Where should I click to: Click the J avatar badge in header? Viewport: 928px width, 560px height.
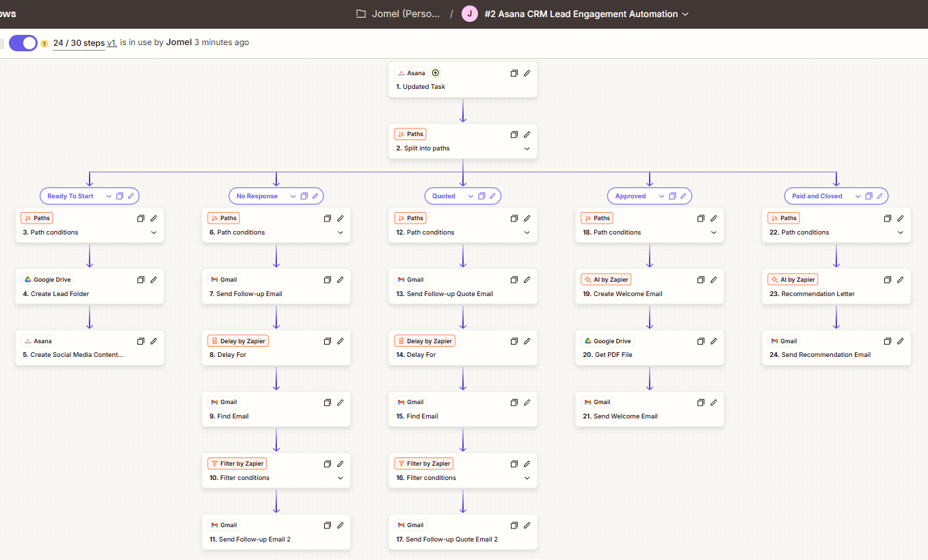(x=470, y=14)
